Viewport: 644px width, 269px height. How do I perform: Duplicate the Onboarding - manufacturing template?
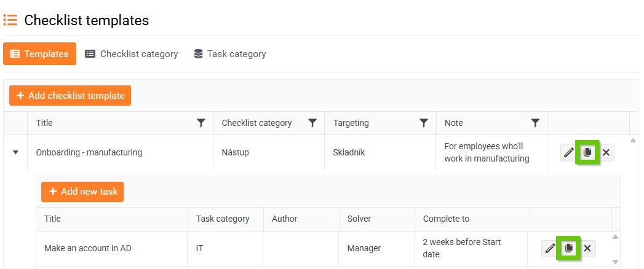point(587,153)
